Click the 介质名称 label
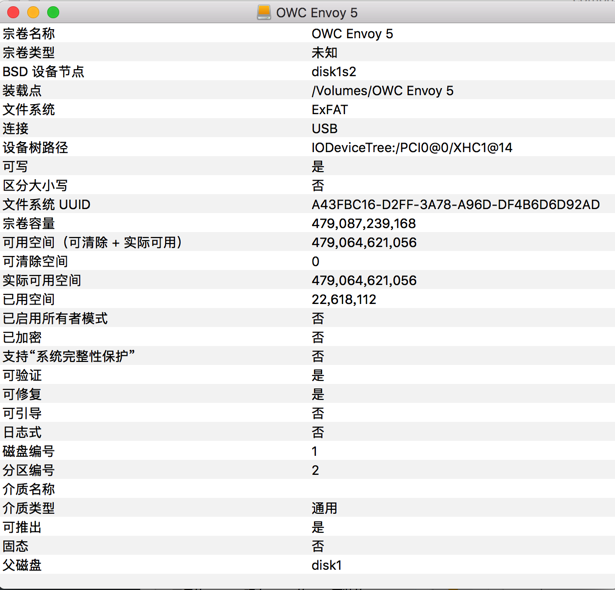 coord(29,489)
